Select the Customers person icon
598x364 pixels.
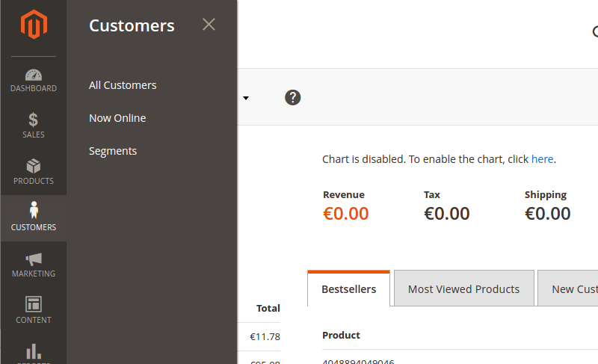pos(34,212)
